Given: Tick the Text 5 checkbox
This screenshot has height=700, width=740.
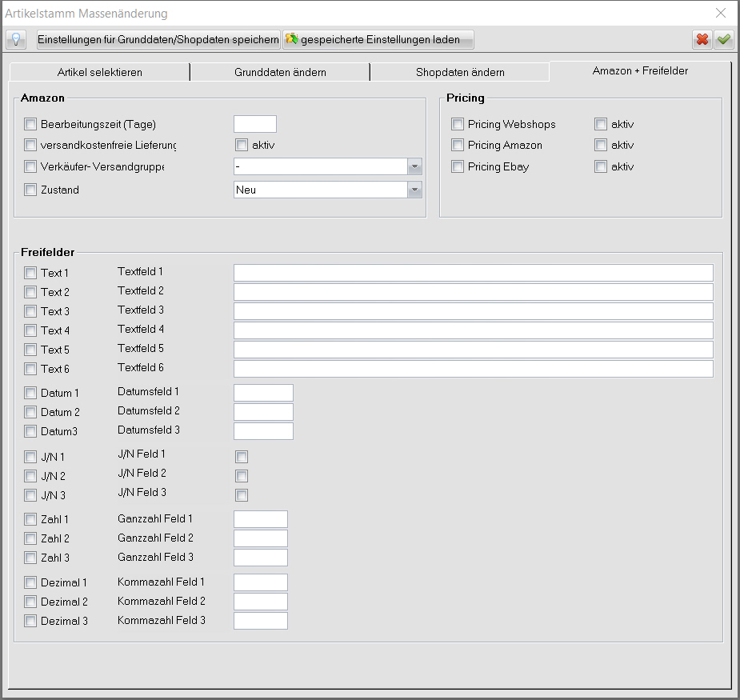Looking at the screenshot, I should click(x=30, y=350).
